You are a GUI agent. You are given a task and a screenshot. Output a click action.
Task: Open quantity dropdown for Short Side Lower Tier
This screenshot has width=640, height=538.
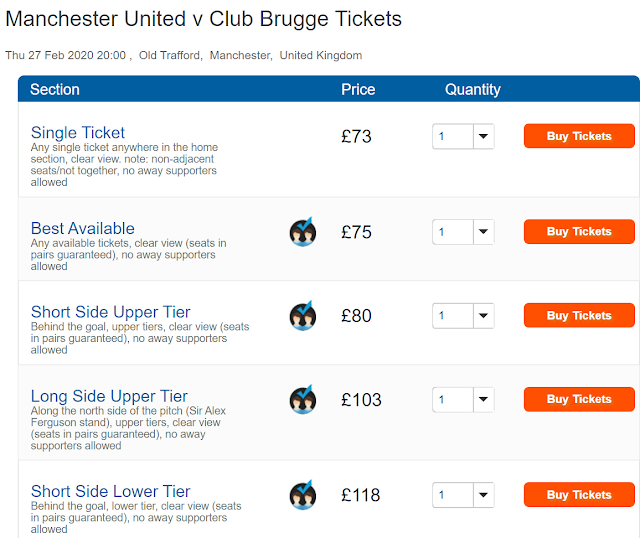coord(463,495)
